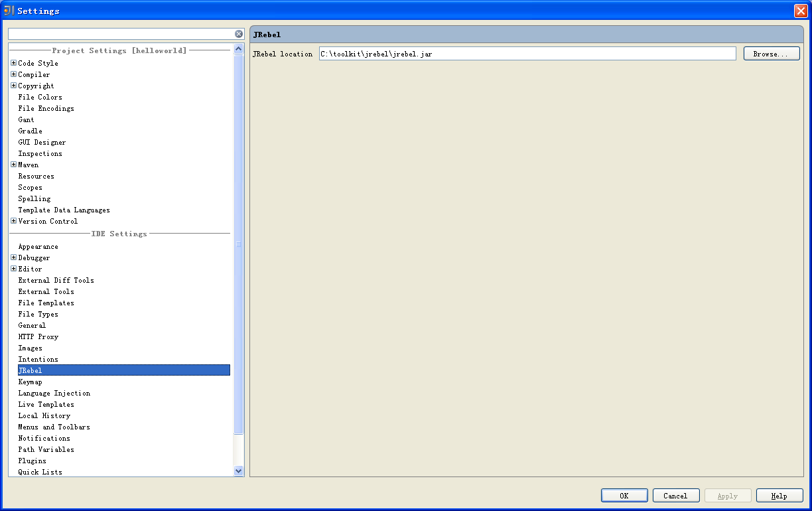Select Language Injection settings
The image size is (812, 511).
coord(54,393)
